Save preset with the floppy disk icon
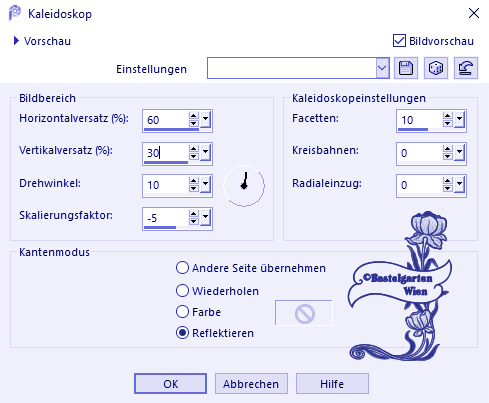This screenshot has height=403, width=489. [x=406, y=68]
